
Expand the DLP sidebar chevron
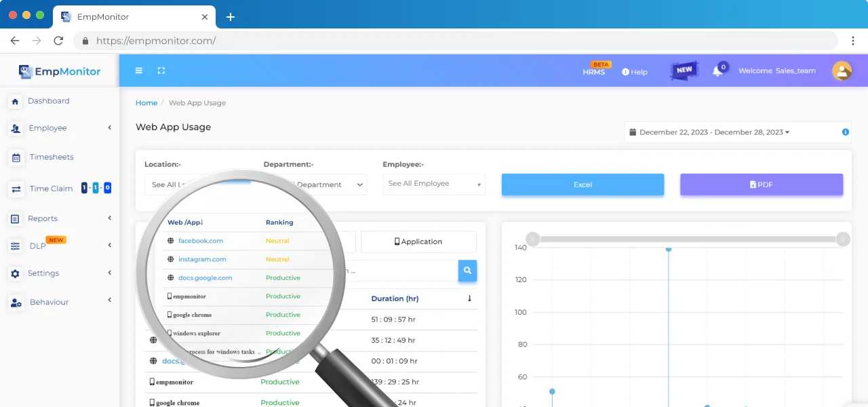(109, 245)
